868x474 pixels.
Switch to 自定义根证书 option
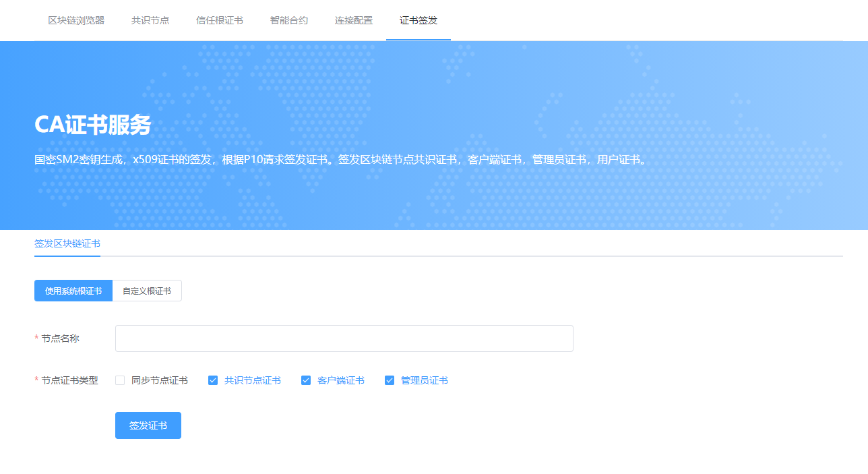(147, 291)
